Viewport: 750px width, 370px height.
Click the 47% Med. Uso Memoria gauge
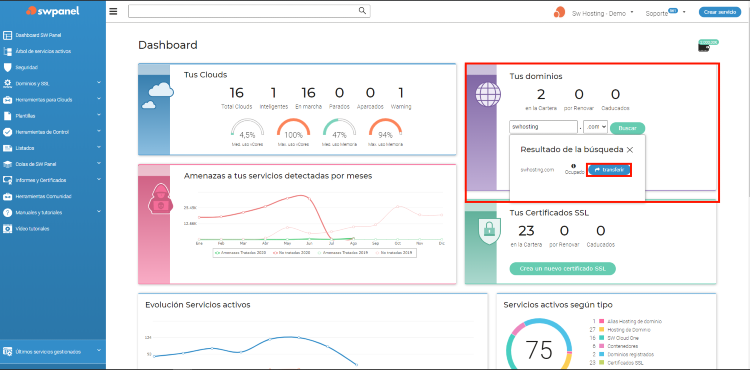(339, 132)
